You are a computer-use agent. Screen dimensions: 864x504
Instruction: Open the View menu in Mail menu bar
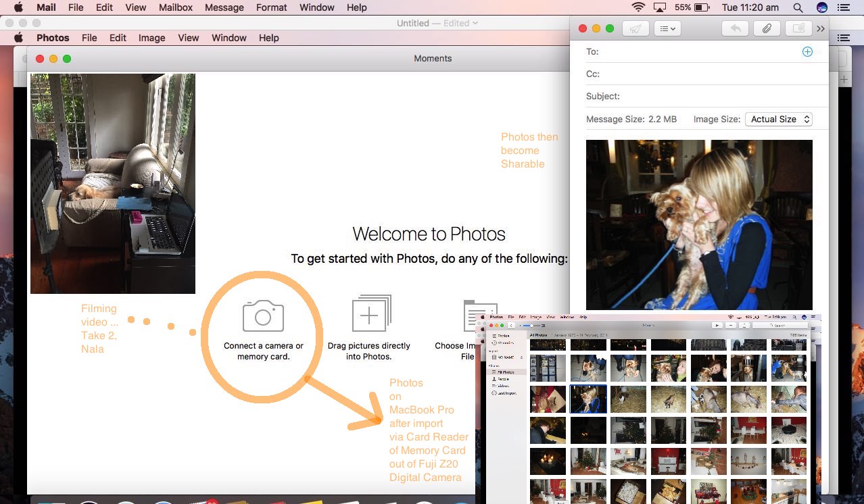point(136,7)
